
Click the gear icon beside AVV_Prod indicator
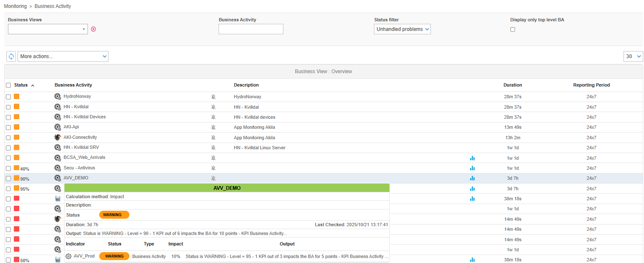69,256
